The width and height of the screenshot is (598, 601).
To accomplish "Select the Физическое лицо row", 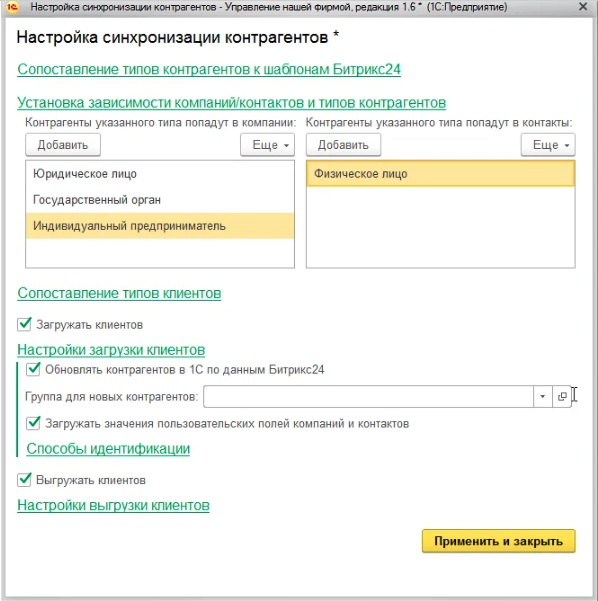I will point(440,174).
